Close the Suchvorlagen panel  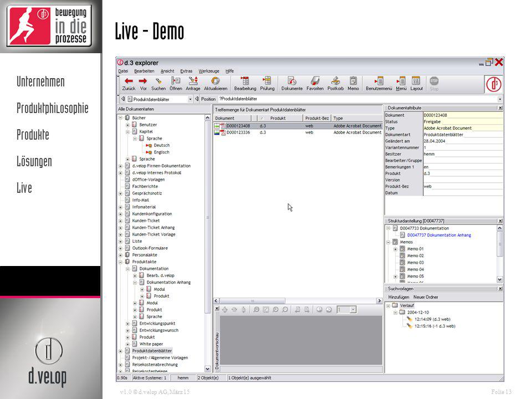click(500, 289)
